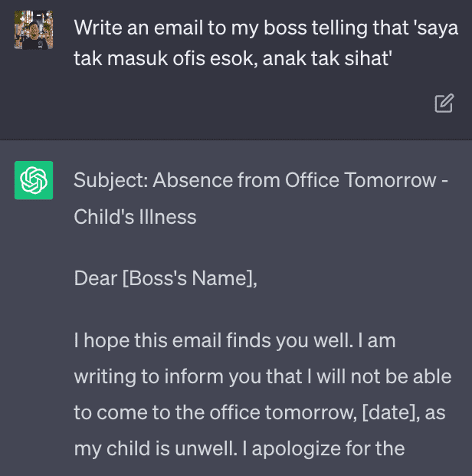The height and width of the screenshot is (476, 472).
Task: Click the text 'writing to inform you'
Action: pos(168,376)
